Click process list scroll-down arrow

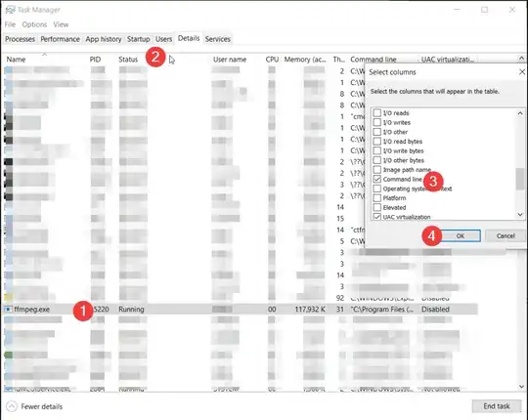(x=521, y=387)
